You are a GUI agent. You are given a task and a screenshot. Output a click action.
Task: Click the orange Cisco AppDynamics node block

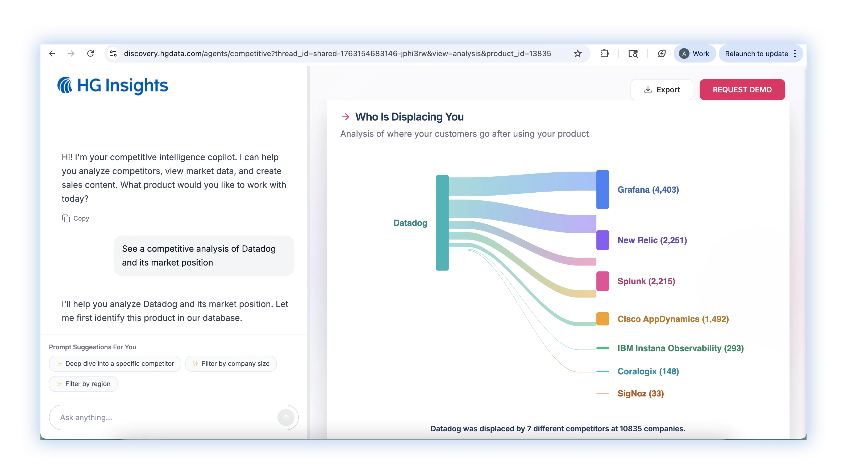(603, 319)
